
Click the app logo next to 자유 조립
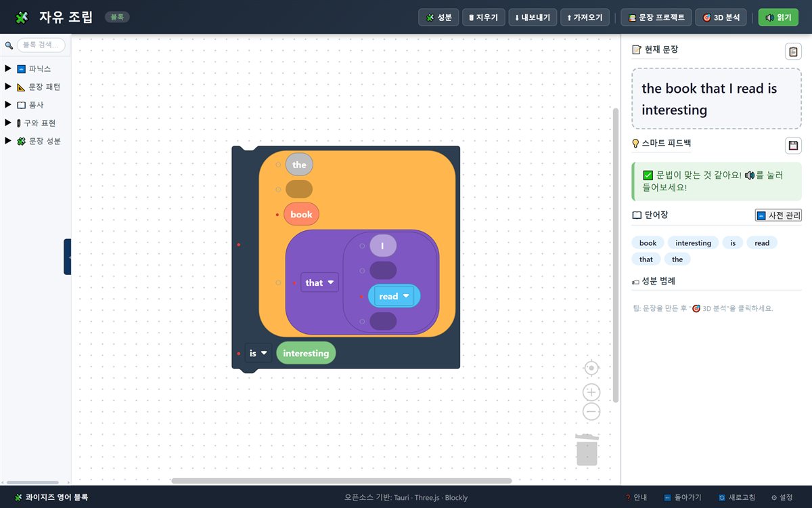point(22,18)
